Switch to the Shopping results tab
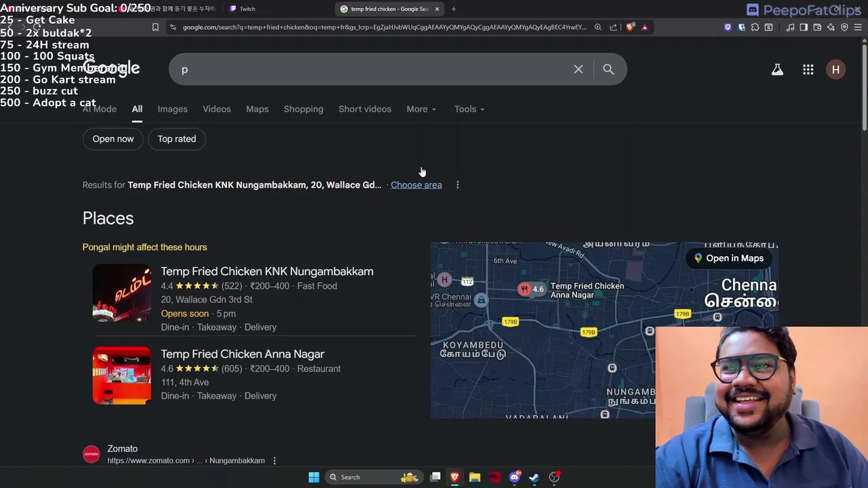Viewport: 868px width, 488px height. 303,109
